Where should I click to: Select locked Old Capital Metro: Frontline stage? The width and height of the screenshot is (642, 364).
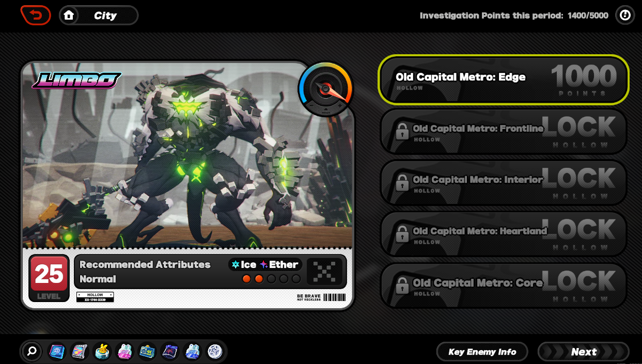click(504, 131)
